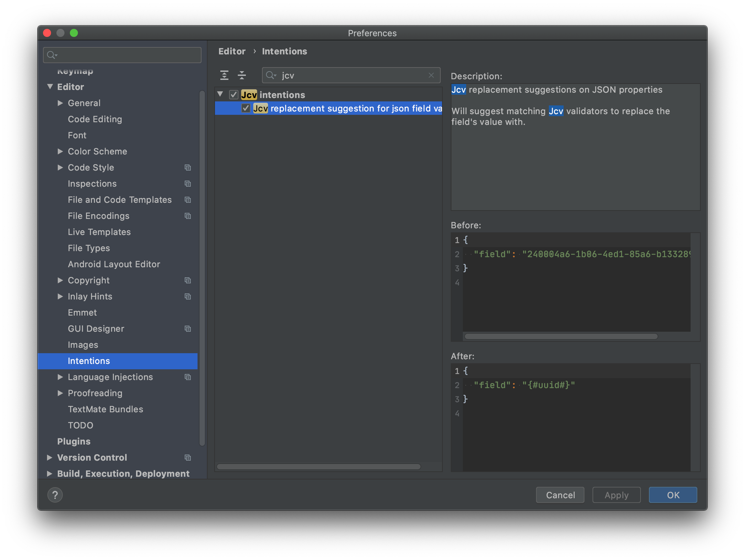The image size is (745, 560).
Task: Click the search magnifier icon in intentions filter
Action: [x=270, y=75]
